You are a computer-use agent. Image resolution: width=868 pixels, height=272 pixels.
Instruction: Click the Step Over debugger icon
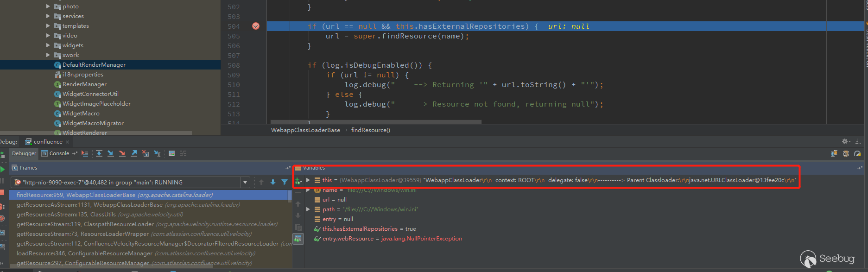[x=99, y=153]
